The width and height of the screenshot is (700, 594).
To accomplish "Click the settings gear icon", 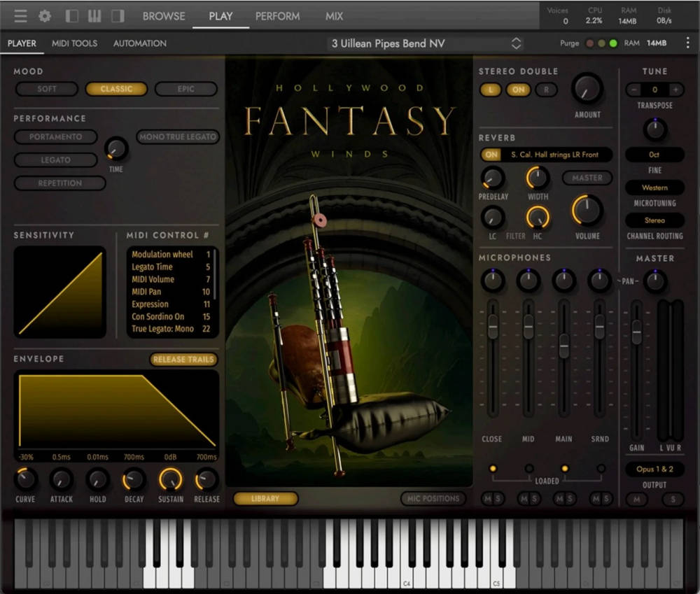I will tap(45, 15).
